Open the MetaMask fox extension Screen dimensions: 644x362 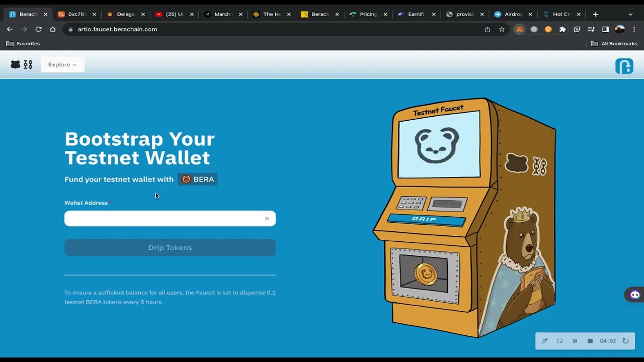coord(520,29)
